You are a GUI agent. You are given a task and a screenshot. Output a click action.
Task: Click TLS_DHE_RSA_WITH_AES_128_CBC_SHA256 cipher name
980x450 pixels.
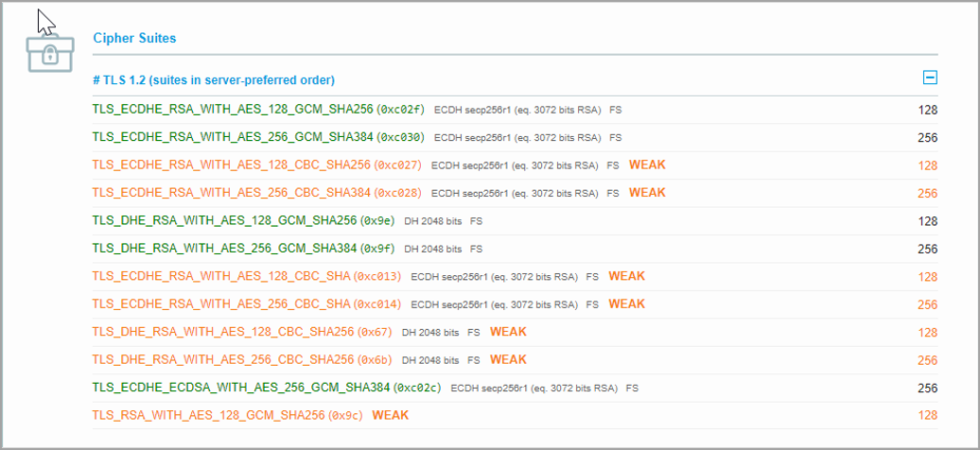click(x=223, y=333)
